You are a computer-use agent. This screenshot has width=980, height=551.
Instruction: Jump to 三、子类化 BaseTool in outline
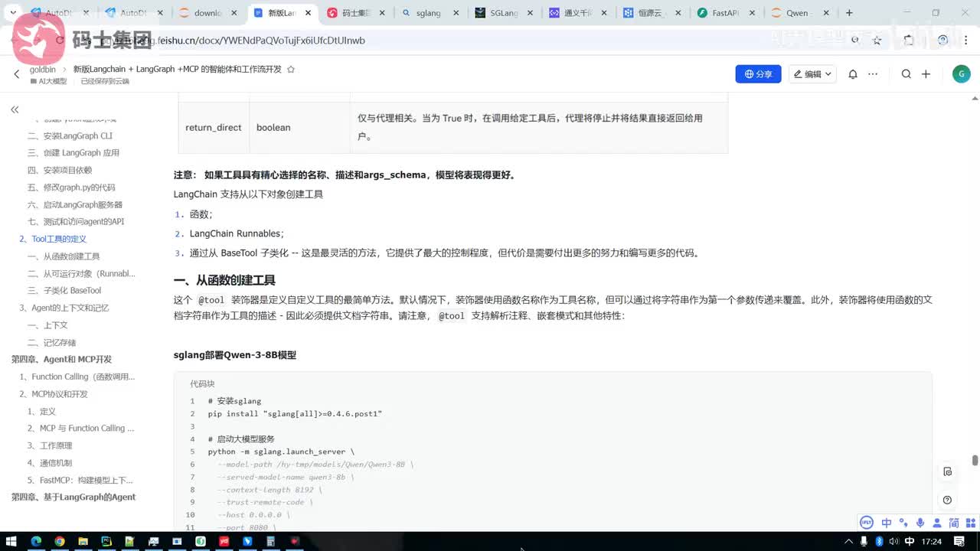(x=64, y=290)
